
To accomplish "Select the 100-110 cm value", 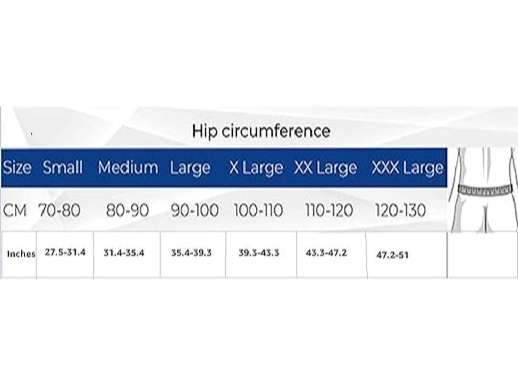I will click(258, 210).
